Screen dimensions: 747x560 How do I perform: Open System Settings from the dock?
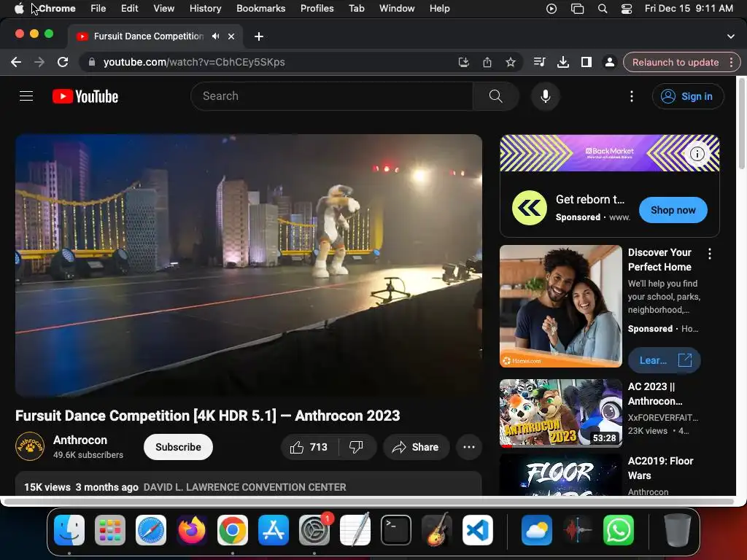314,530
